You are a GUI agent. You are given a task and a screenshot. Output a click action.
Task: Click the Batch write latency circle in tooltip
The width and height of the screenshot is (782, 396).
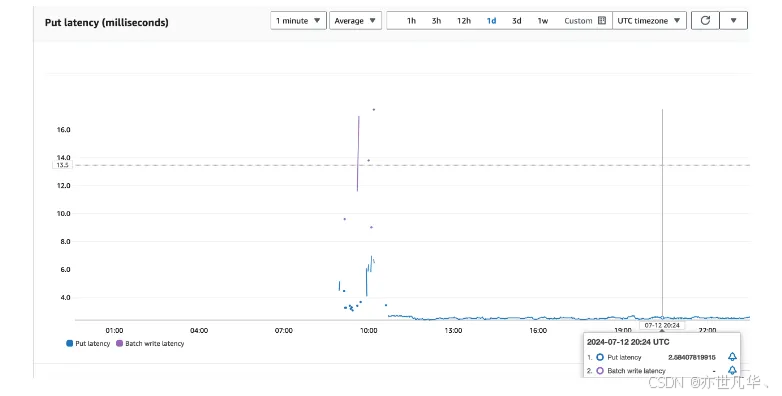(600, 371)
